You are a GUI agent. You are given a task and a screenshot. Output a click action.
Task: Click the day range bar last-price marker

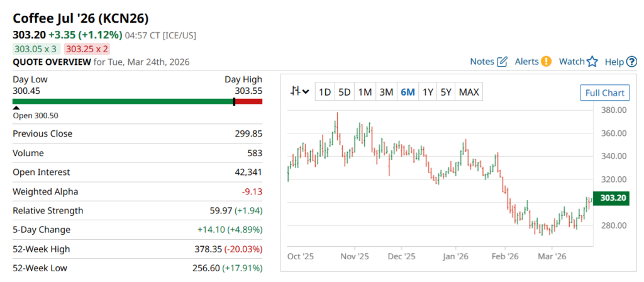coord(234,101)
